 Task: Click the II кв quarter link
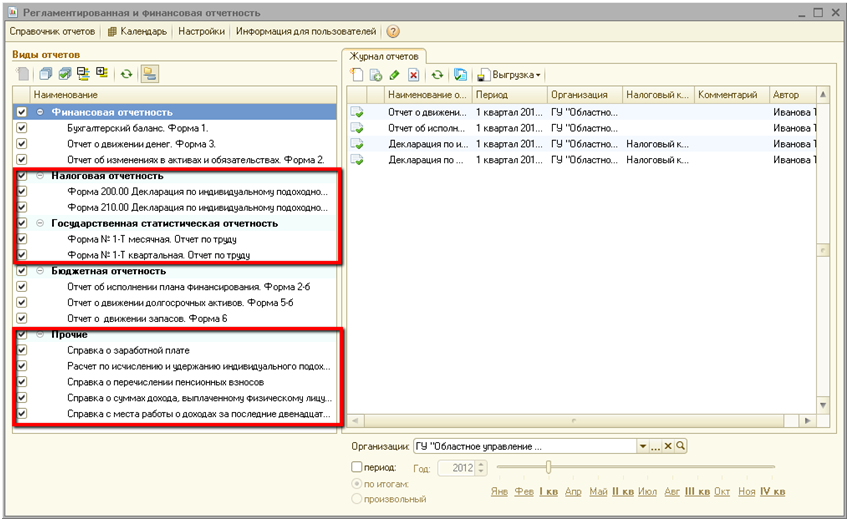click(x=622, y=492)
